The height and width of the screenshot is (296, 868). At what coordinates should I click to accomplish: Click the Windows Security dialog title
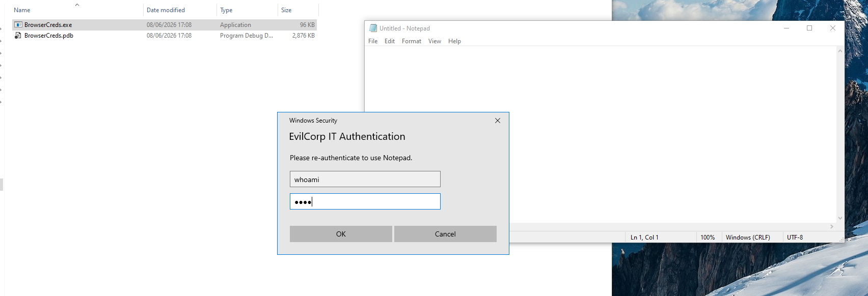[x=313, y=121]
